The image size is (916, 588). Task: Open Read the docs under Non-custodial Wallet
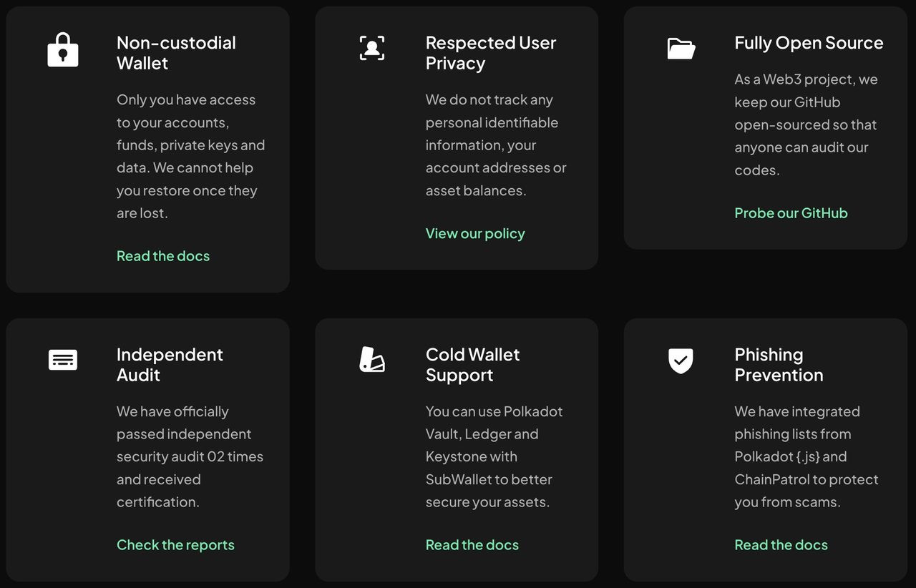click(163, 255)
